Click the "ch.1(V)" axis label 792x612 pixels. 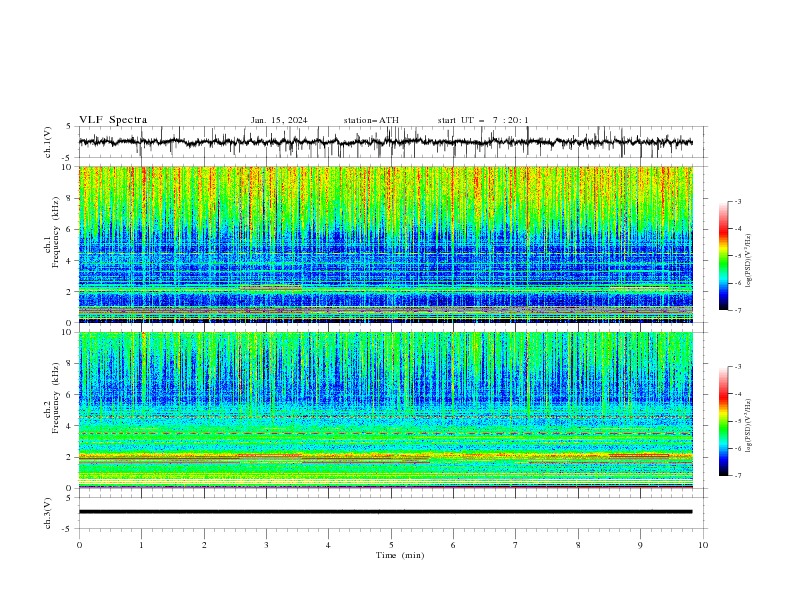[x=48, y=142]
